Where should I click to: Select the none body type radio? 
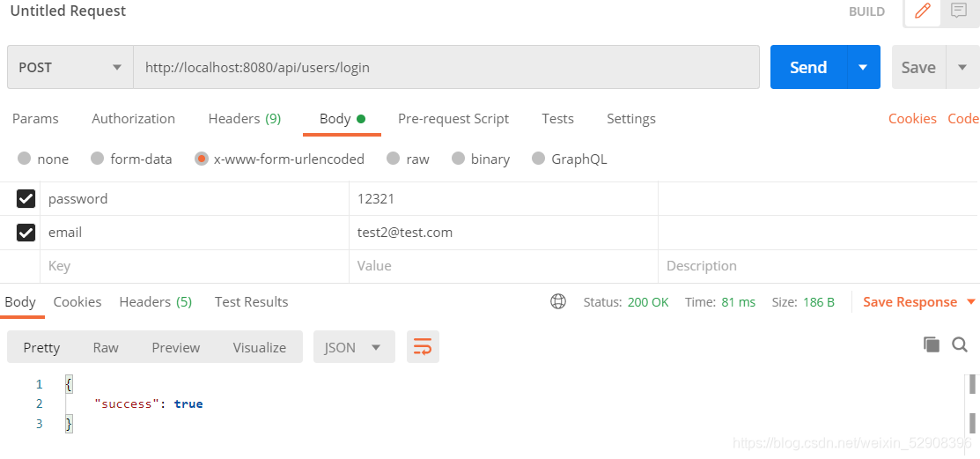(25, 159)
